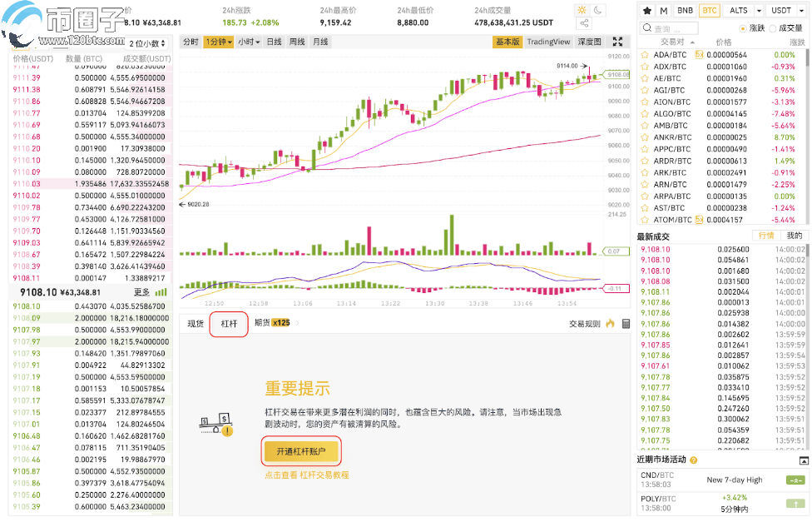Expand chart to fullscreen
The image size is (812, 522).
tap(617, 41)
